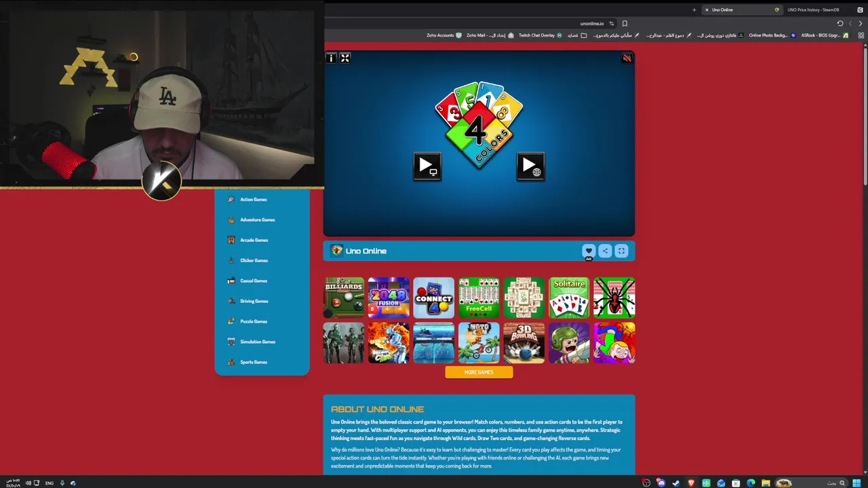Open Discord from the taskbar
Screen dimensions: 868x488
661,483
